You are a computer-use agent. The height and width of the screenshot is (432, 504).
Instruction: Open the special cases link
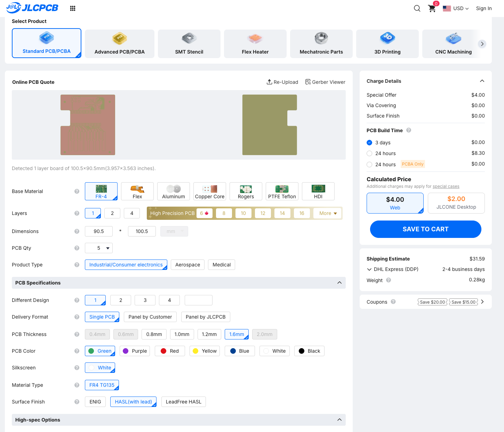(446, 186)
